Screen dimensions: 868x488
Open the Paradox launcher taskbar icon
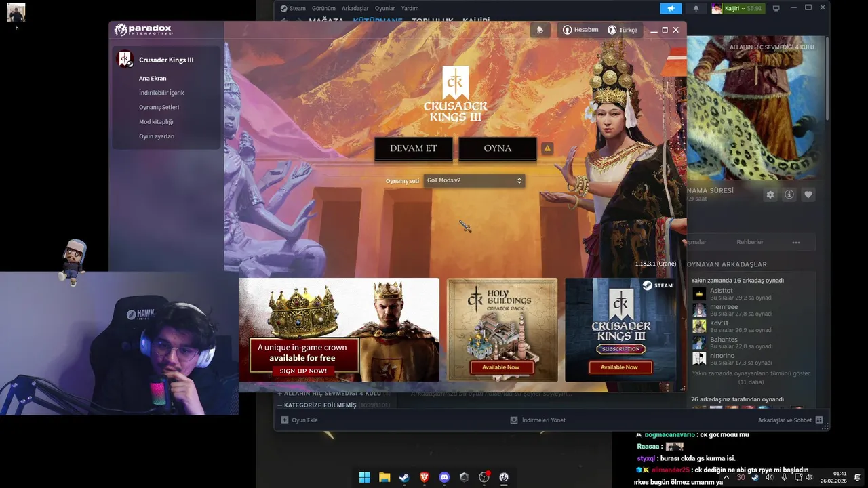(504, 477)
